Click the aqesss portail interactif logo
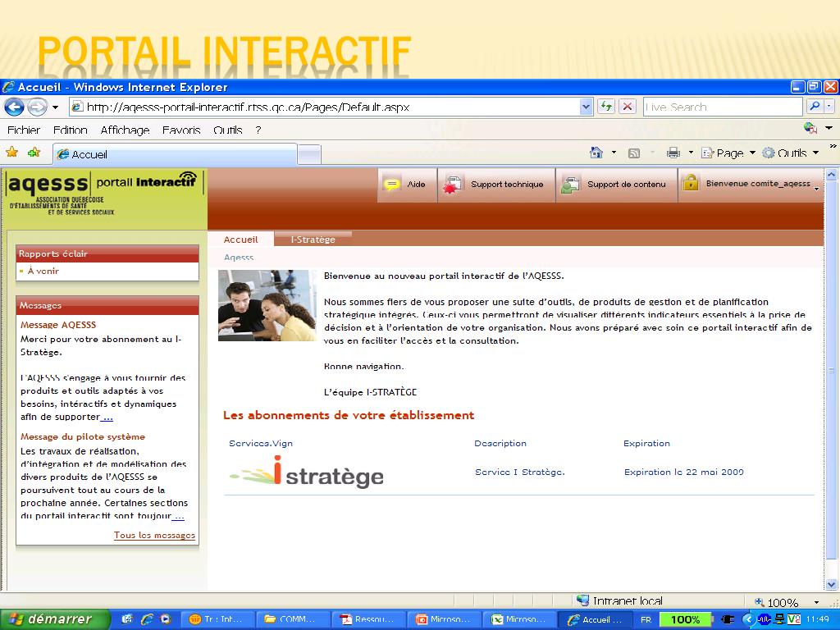The width and height of the screenshot is (840, 630). tap(103, 194)
